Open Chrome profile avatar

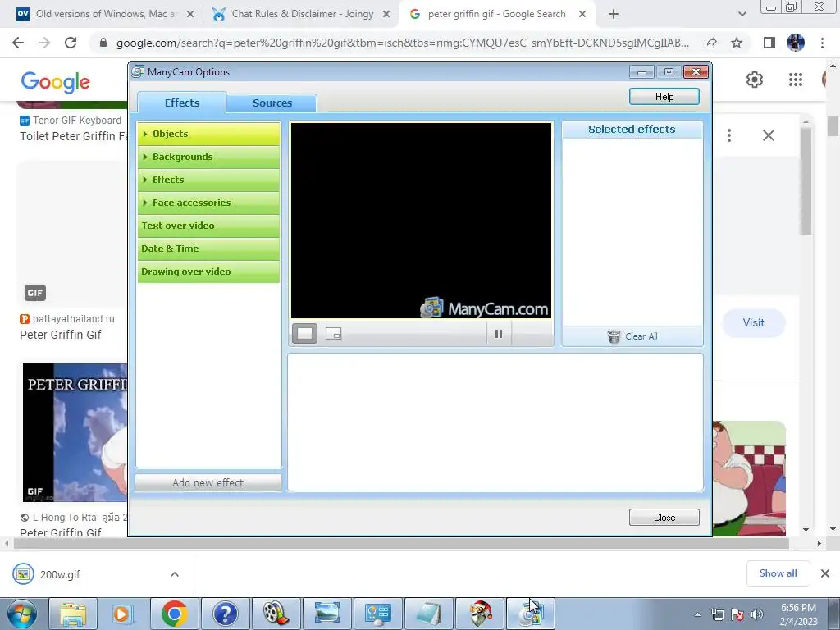click(x=796, y=43)
